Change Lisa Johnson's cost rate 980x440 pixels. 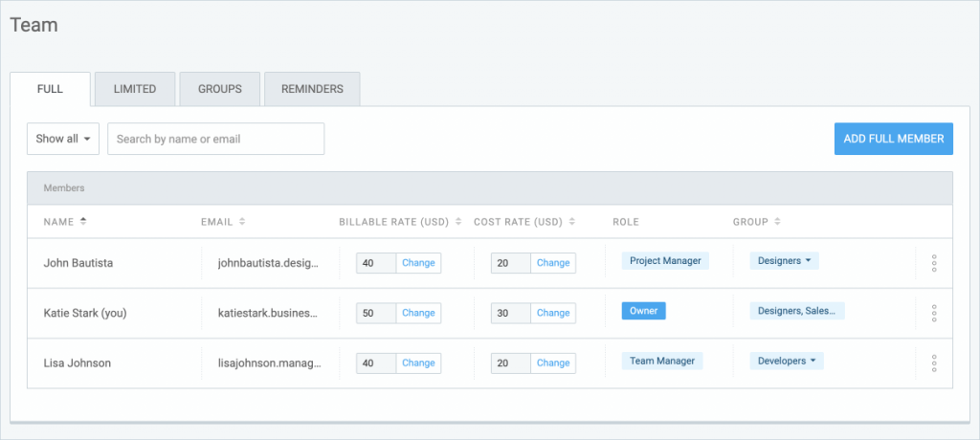point(553,363)
